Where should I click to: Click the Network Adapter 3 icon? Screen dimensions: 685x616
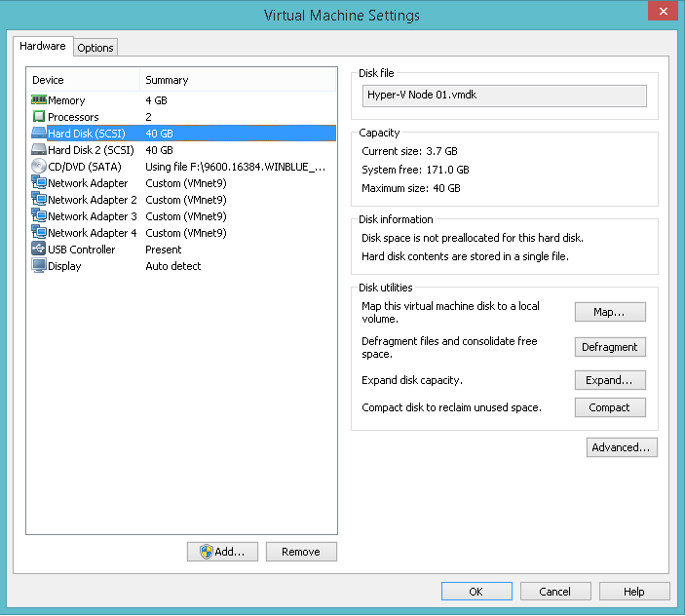tap(39, 215)
